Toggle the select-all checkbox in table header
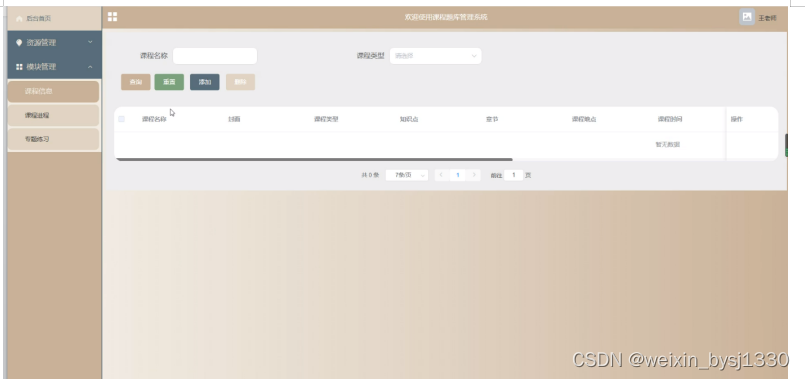Image resolution: width=805 pixels, height=380 pixels. [x=122, y=119]
